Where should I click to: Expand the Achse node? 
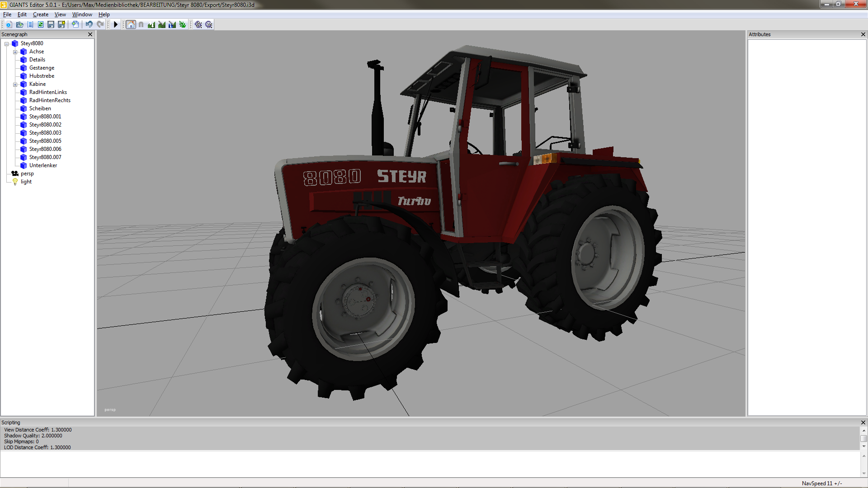(x=15, y=52)
